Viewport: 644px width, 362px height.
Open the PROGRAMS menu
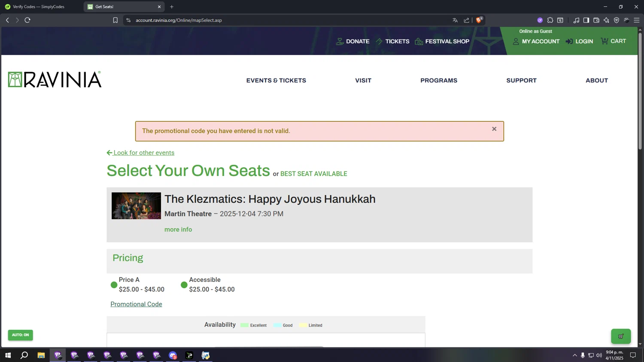[x=439, y=81]
